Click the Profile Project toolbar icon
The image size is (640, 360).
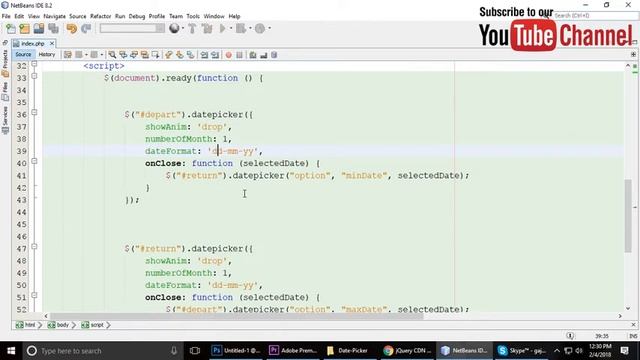[260, 29]
